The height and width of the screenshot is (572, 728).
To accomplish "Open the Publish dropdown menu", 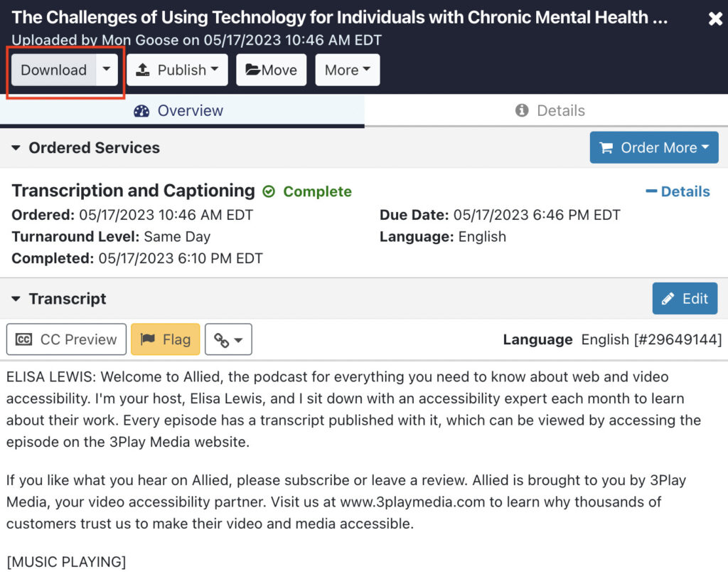I will point(177,70).
